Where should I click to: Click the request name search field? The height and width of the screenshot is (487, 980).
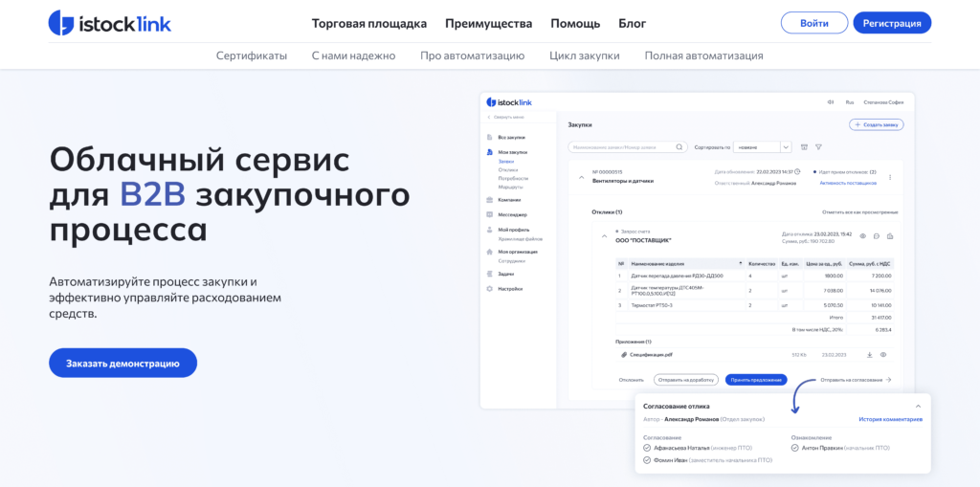(x=628, y=147)
